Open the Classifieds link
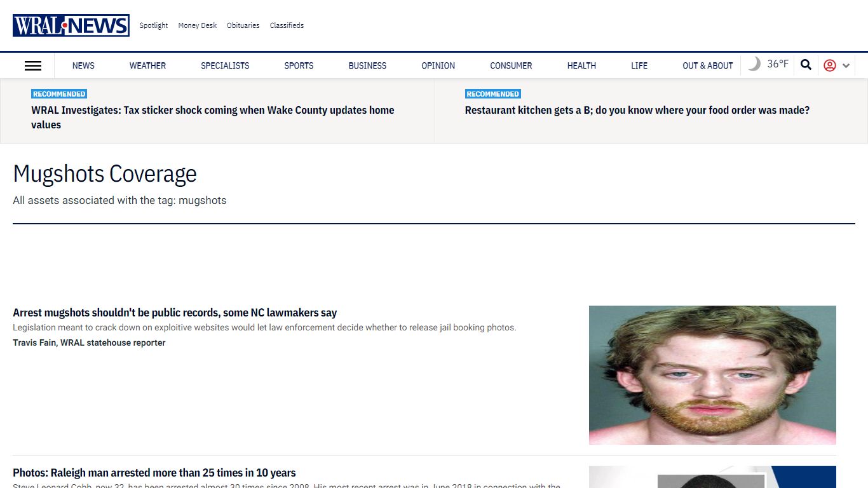Screen dimensions: 868x488 click(287, 25)
